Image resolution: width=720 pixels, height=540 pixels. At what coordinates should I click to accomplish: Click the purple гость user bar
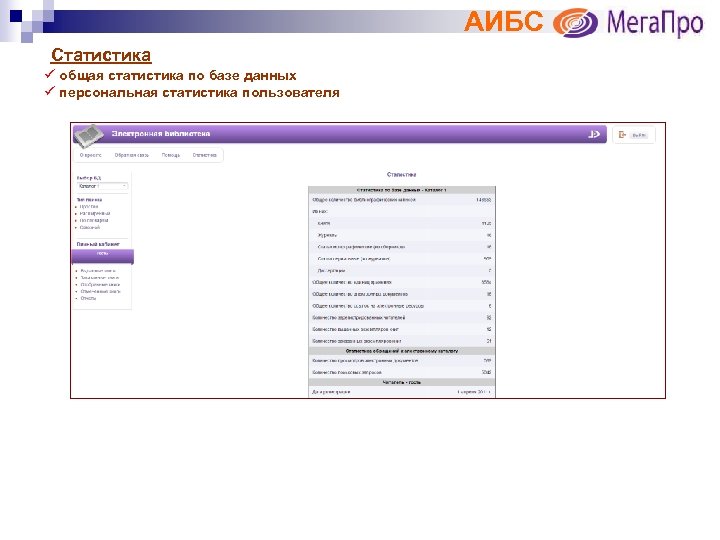(x=103, y=256)
